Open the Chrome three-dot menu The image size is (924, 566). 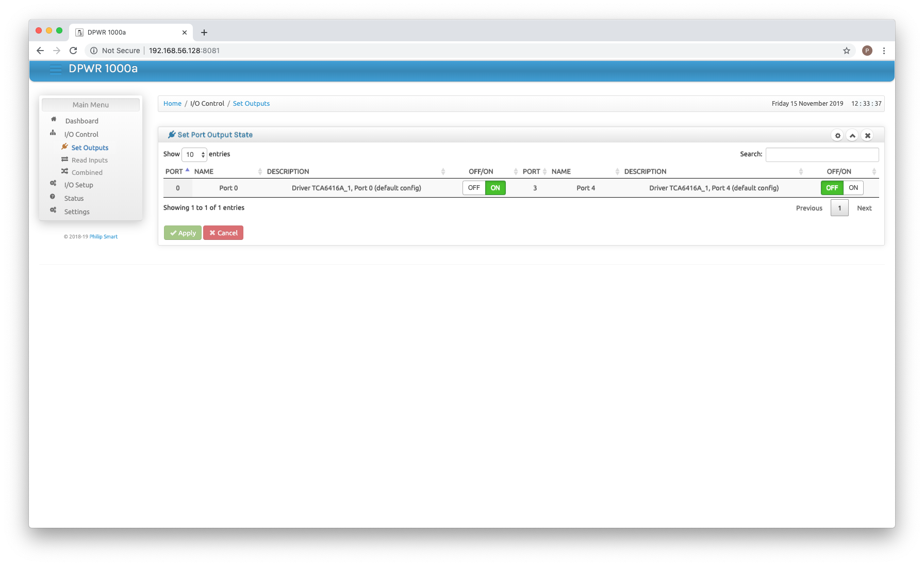click(884, 51)
